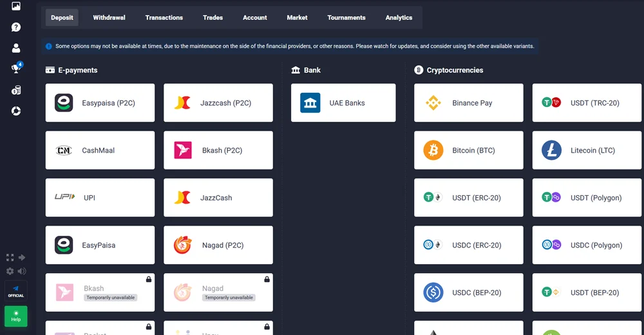This screenshot has height=335, width=644.
Task: Open the coins finance icon in sidebar
Action: pyautogui.click(x=16, y=90)
